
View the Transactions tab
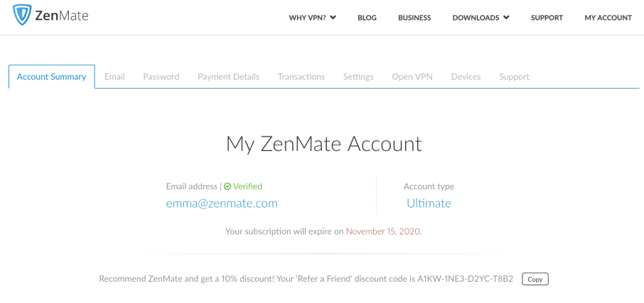pos(301,77)
